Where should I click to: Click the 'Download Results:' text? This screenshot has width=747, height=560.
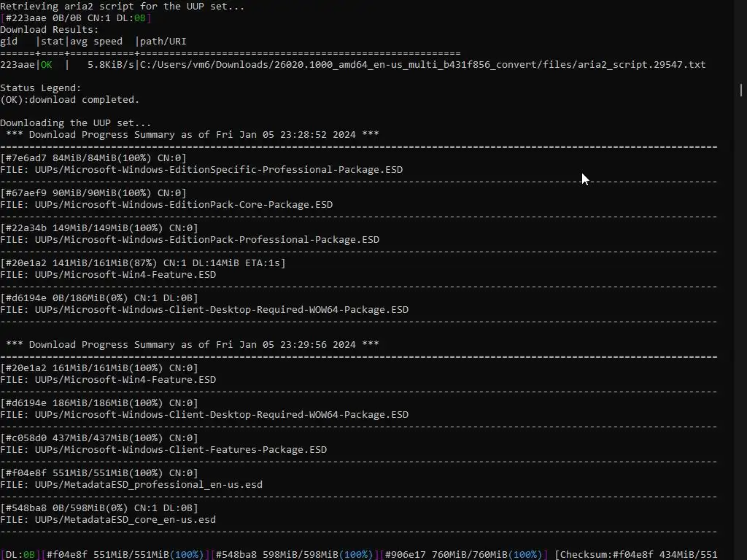pos(49,29)
